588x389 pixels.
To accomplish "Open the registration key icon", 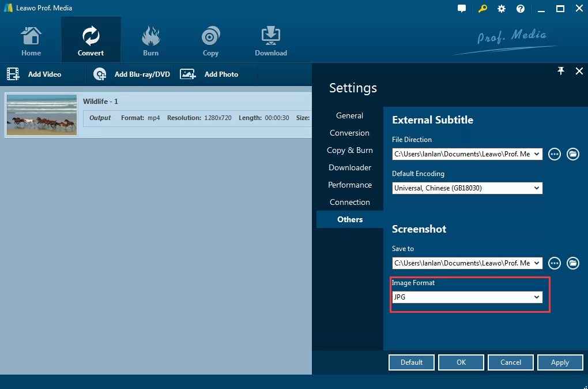I will pos(483,8).
